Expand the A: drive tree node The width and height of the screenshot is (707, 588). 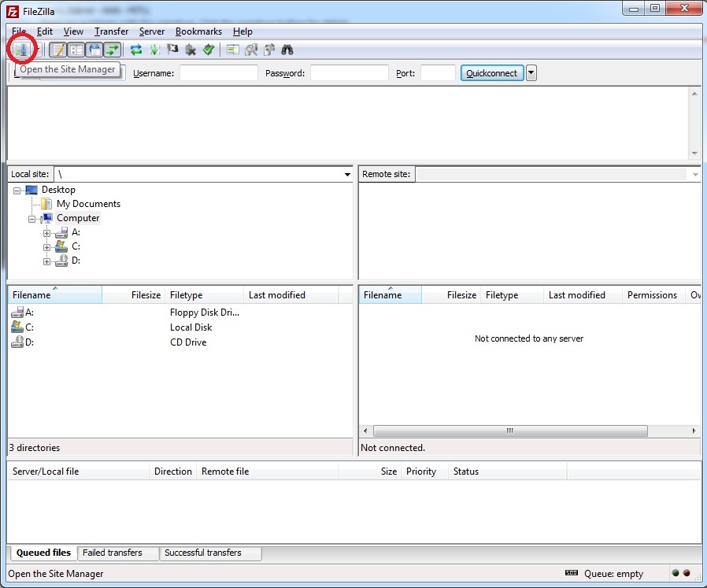coord(46,234)
